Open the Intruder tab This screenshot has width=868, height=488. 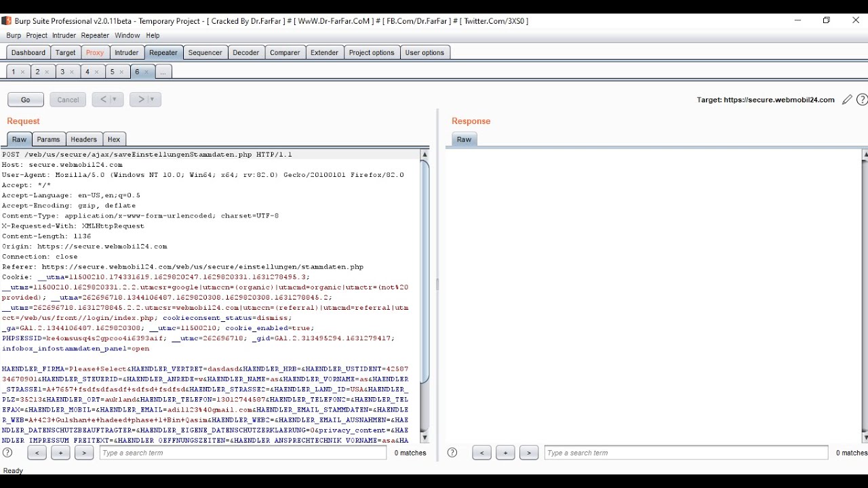click(x=126, y=53)
